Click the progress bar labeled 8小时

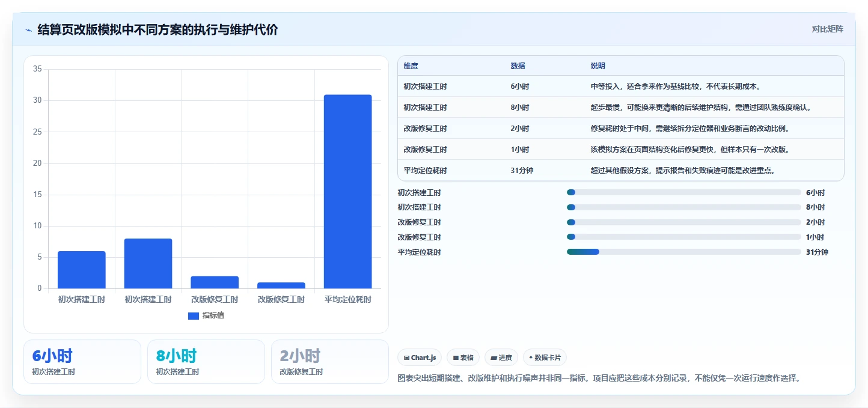pyautogui.click(x=684, y=207)
